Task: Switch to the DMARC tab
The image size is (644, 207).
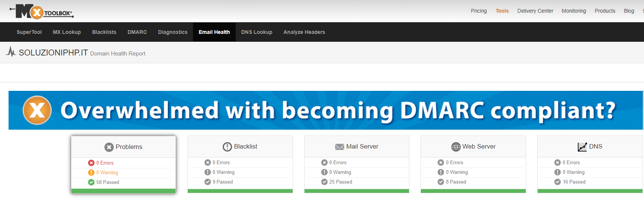Action: point(137,32)
